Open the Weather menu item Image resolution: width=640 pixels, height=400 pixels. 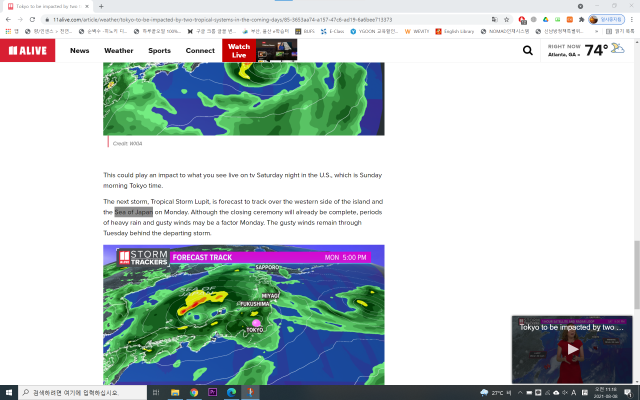click(118, 50)
